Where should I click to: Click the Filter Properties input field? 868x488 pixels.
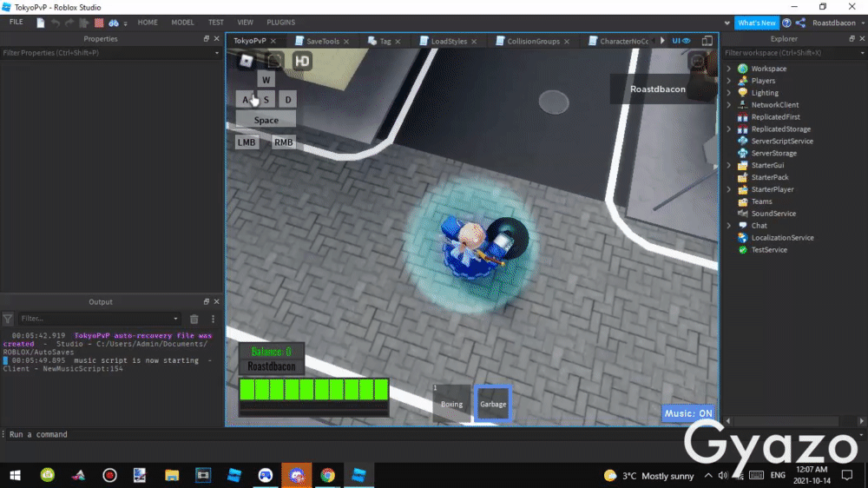pos(107,53)
